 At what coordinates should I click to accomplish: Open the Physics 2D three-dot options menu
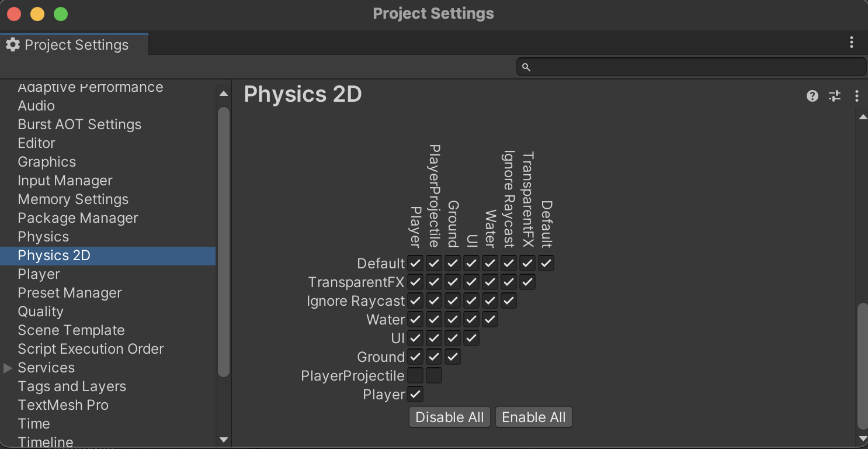[x=856, y=96]
